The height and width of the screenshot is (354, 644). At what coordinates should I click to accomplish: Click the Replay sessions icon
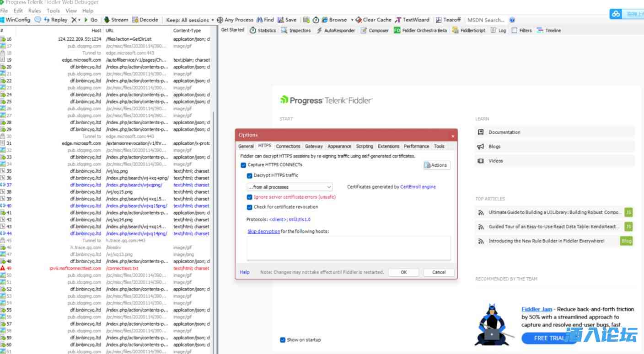point(47,20)
